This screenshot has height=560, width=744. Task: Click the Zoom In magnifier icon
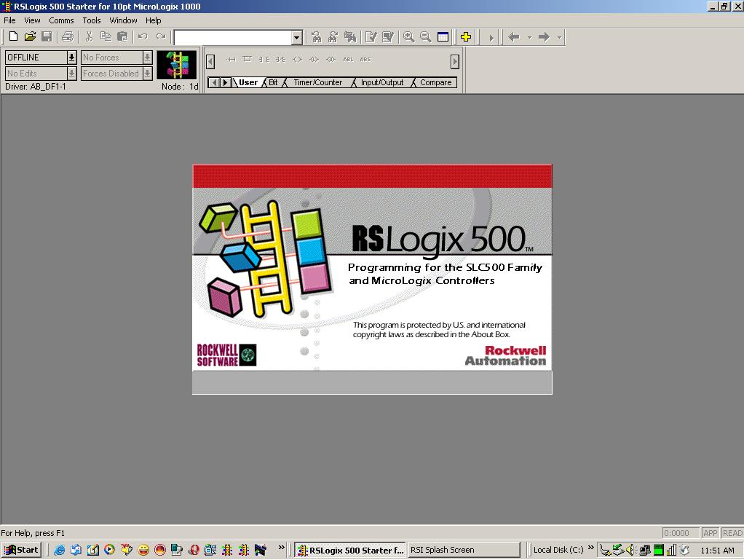point(408,37)
